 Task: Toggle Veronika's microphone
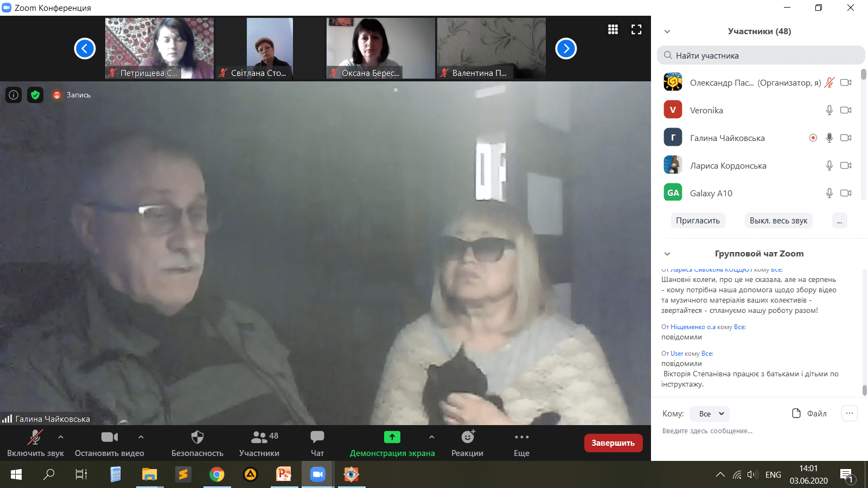tap(829, 110)
